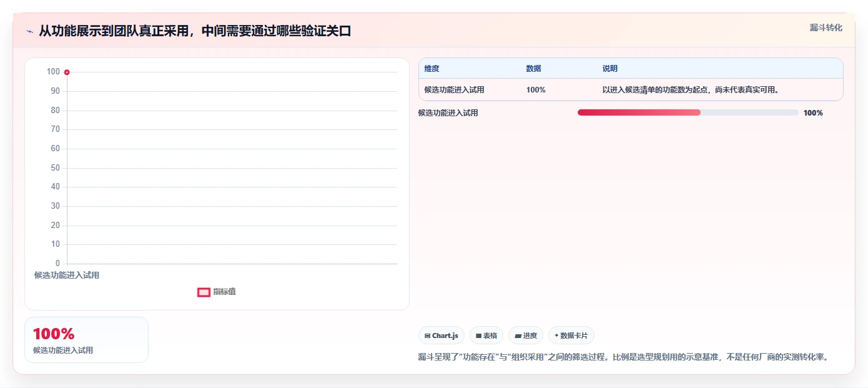Viewport: 868px width, 388px height.
Task: Select the Chart.js tag chip
Action: [441, 336]
